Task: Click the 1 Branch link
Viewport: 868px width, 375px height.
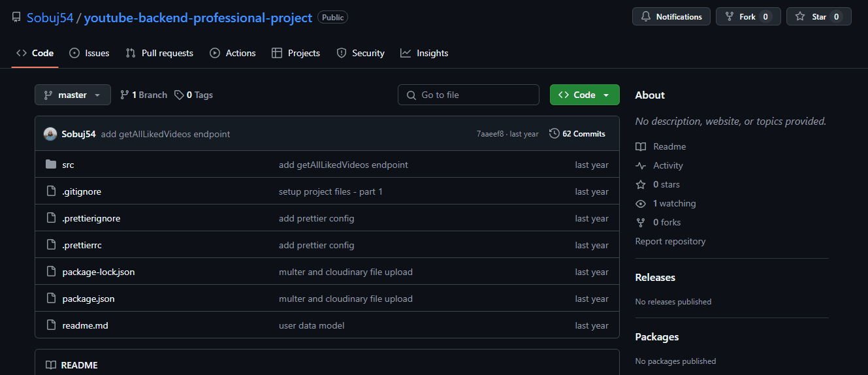Action: [144, 95]
